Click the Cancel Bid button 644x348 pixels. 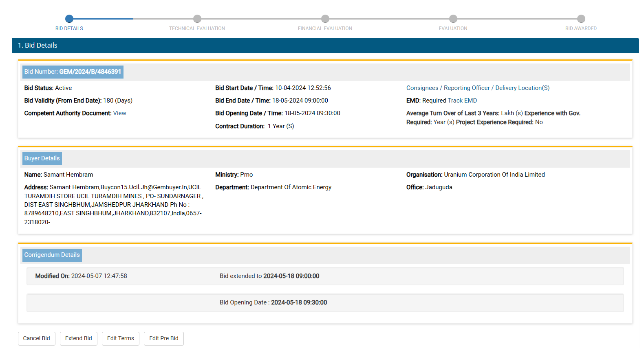point(37,338)
